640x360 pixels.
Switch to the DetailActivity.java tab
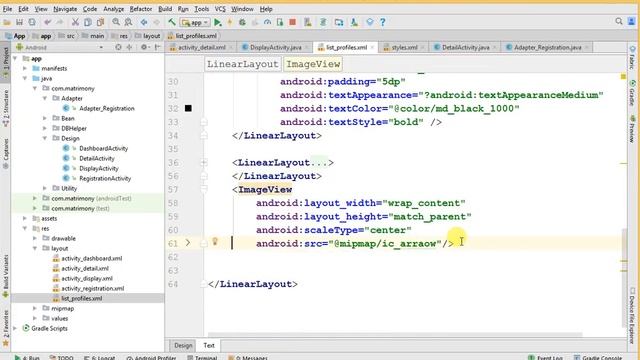[x=464, y=47]
